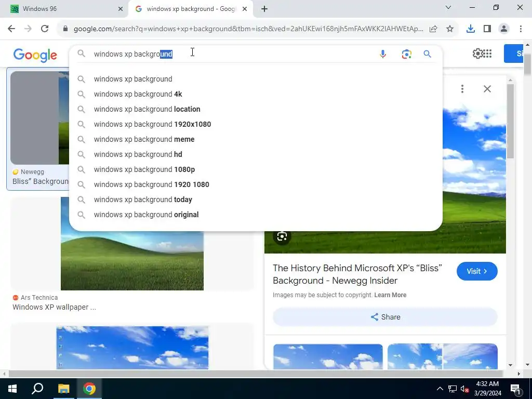Click Chrome icon in the taskbar
The height and width of the screenshot is (399, 532).
89,389
